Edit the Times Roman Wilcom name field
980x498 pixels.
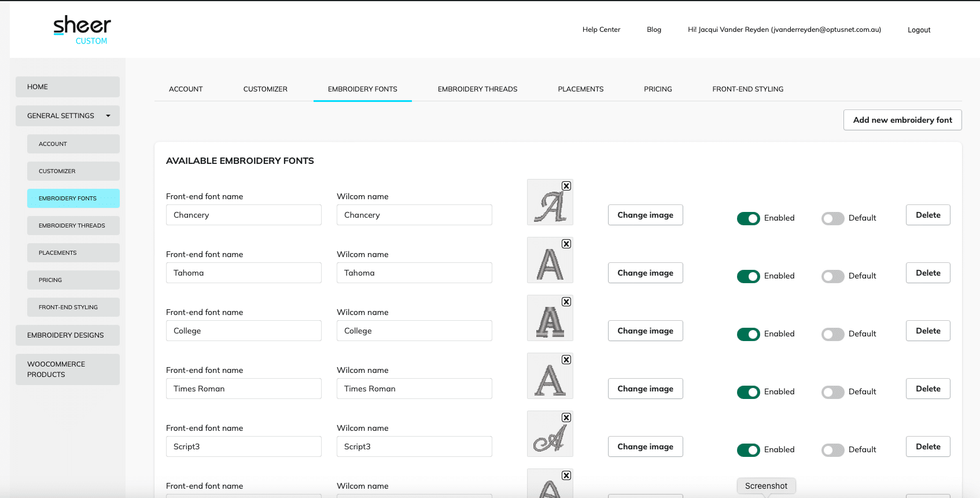click(x=414, y=389)
